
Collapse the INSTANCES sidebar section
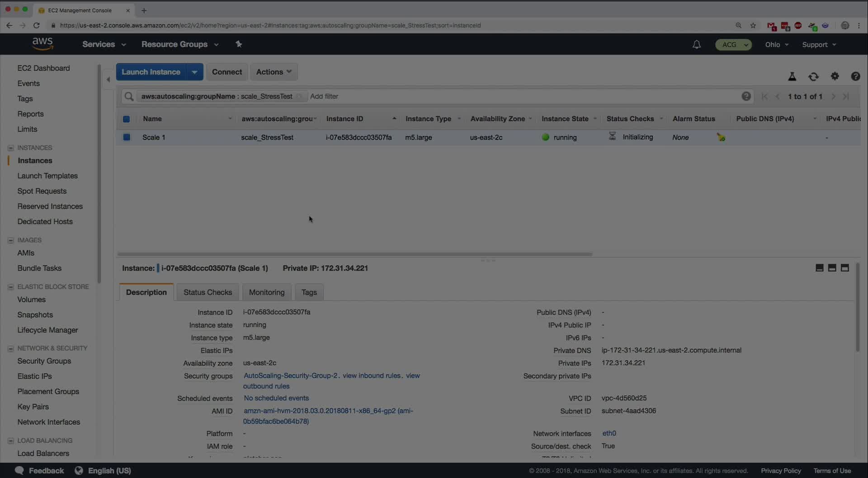pos(11,148)
